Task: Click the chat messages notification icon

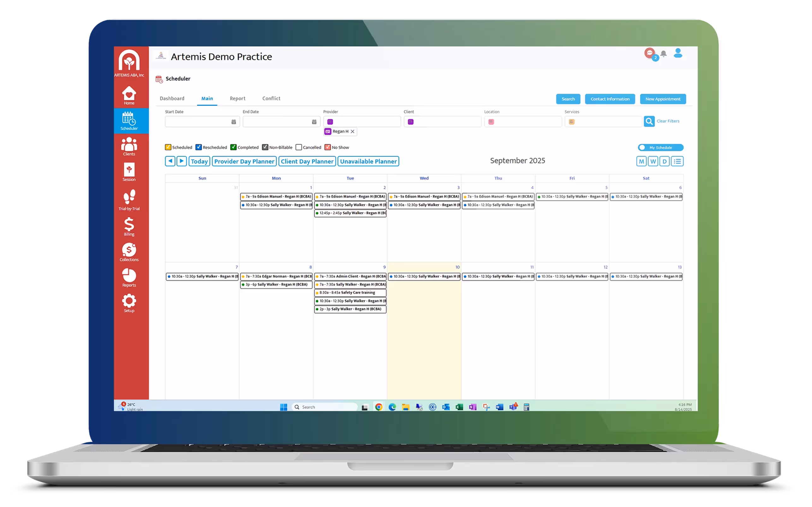Action: click(650, 53)
